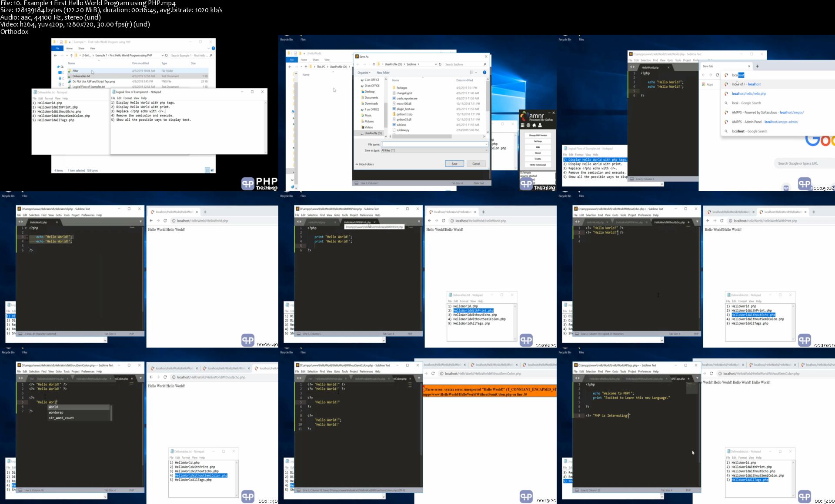The image size is (835, 504).
Task: Click the help icon in Save As toolbar
Action: click(484, 73)
